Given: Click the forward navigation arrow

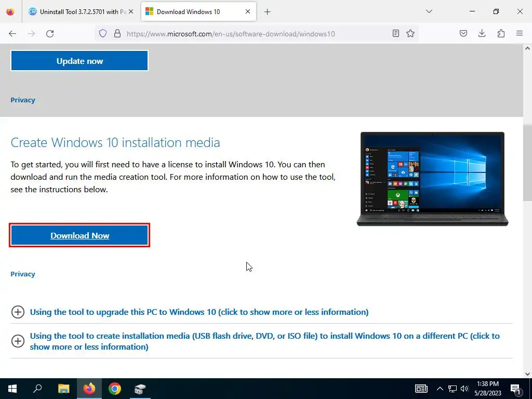Looking at the screenshot, I should point(31,34).
